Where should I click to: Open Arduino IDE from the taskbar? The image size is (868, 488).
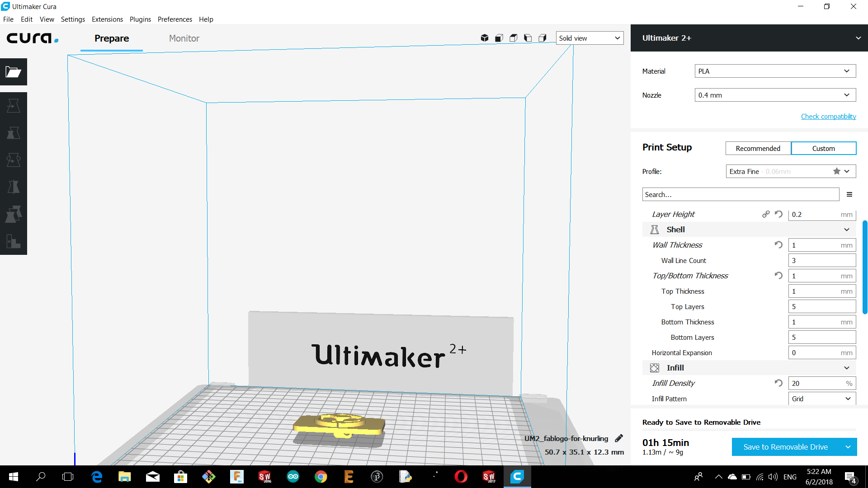[293, 477]
